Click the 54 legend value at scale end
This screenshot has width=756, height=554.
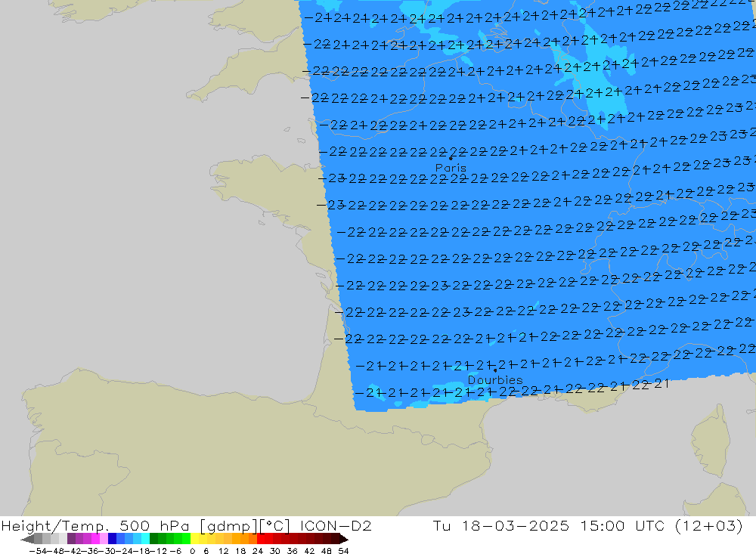(x=343, y=551)
